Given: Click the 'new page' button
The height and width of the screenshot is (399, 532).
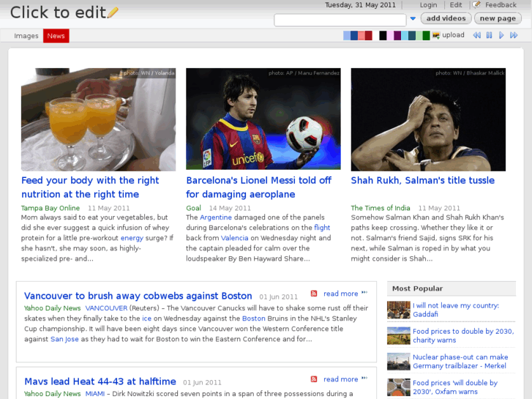Looking at the screenshot, I should pos(498,18).
